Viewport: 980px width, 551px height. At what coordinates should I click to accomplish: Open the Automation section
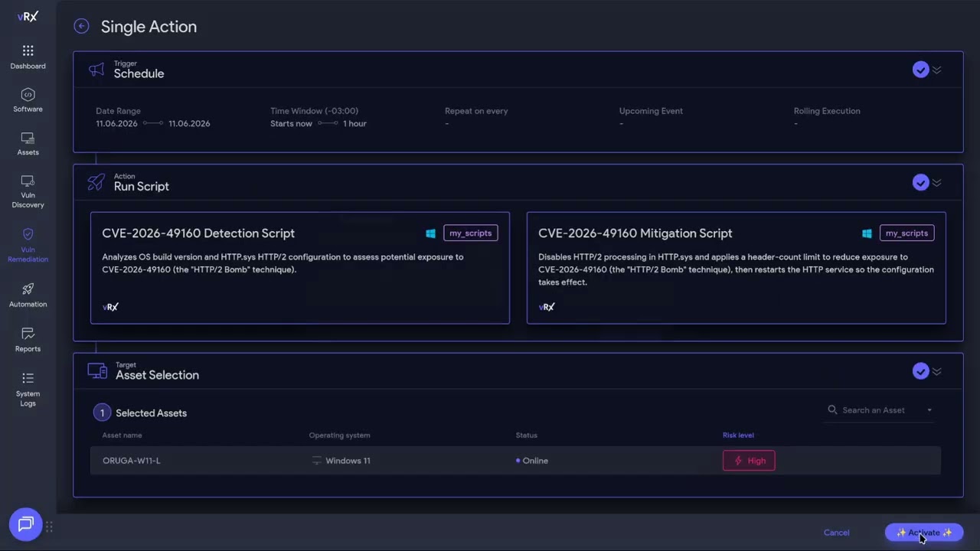pyautogui.click(x=28, y=295)
